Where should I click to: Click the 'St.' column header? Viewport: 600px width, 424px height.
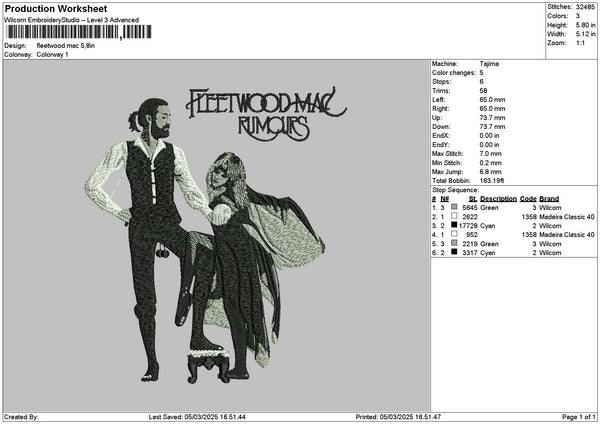click(473, 199)
